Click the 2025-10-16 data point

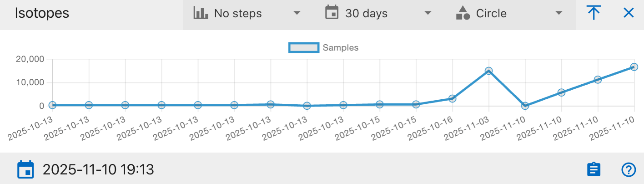coord(452,98)
